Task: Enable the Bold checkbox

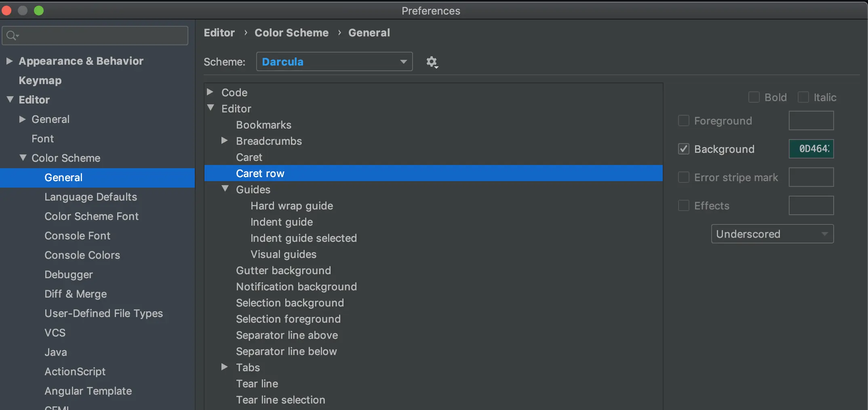Action: click(754, 97)
